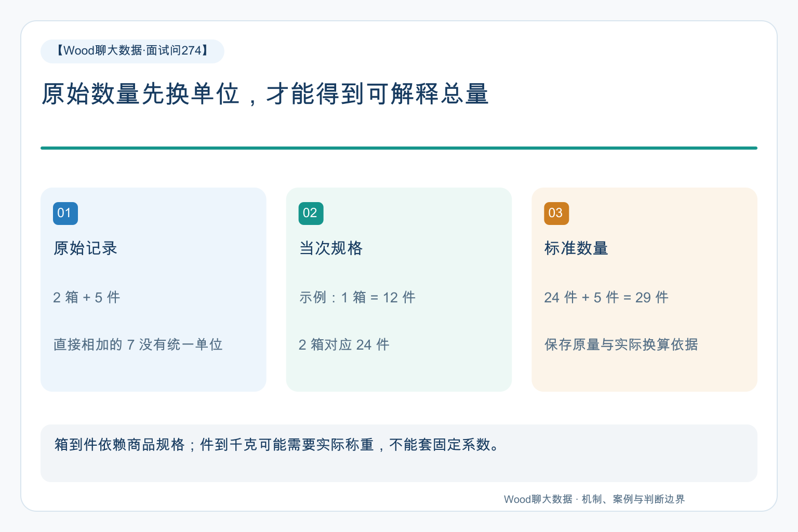The image size is (798, 532).
Task: Select the headline 原始数量先换单位，才能得到可解释总量
Action: [265, 95]
